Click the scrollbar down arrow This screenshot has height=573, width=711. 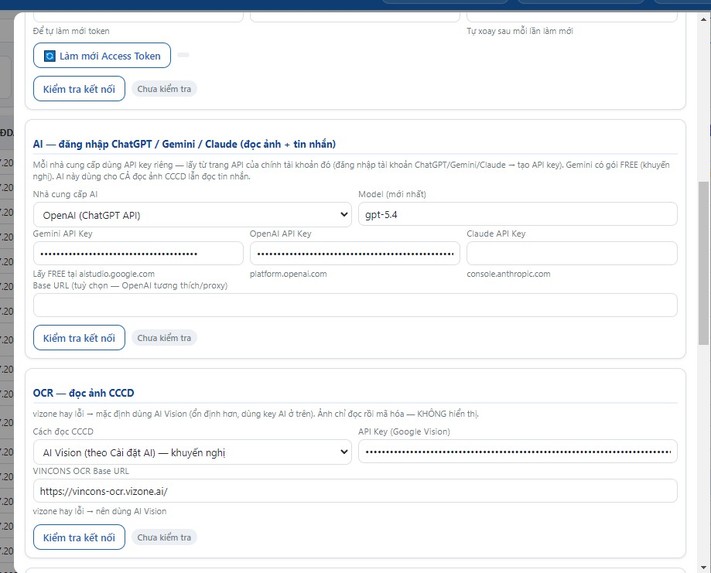pos(703,567)
